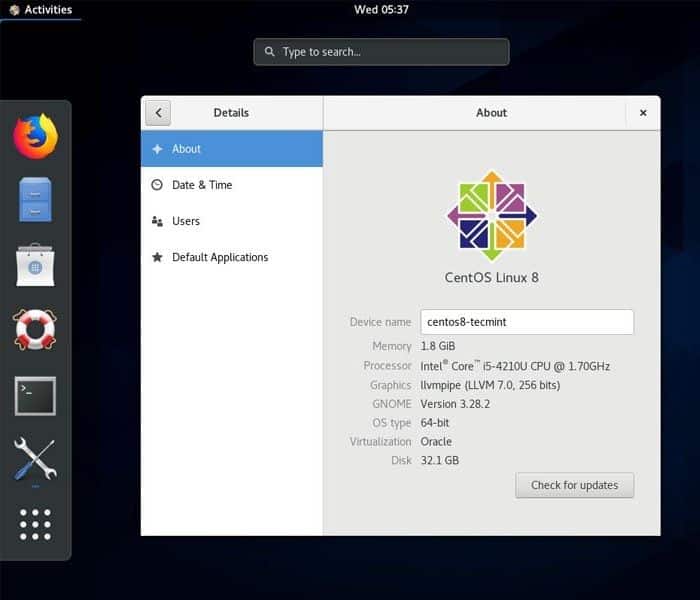
Task: Open the Files manager dock icon
Action: click(35, 200)
